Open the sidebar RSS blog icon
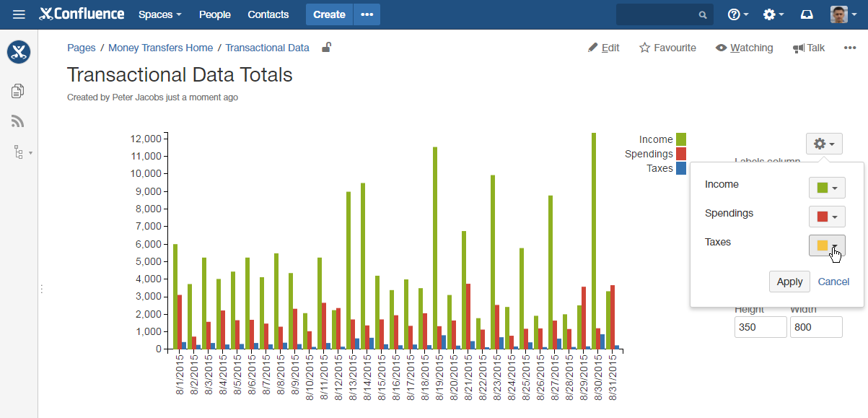Screen dimensions: 868x418 pos(18,121)
